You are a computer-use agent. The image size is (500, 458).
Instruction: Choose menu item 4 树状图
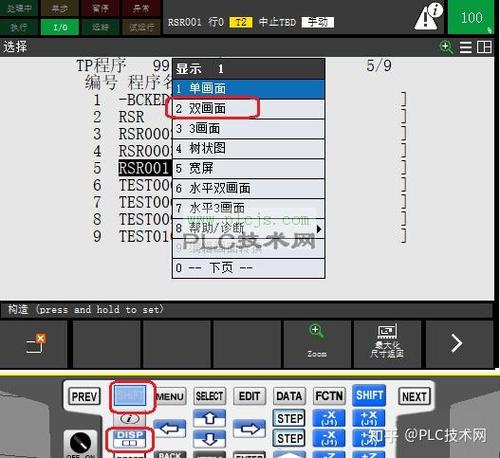click(248, 148)
